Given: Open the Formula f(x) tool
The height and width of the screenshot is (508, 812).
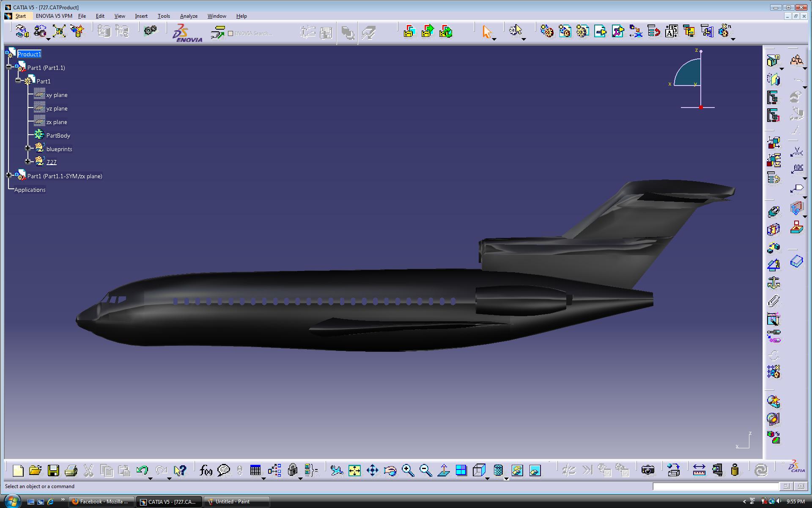Looking at the screenshot, I should 206,470.
